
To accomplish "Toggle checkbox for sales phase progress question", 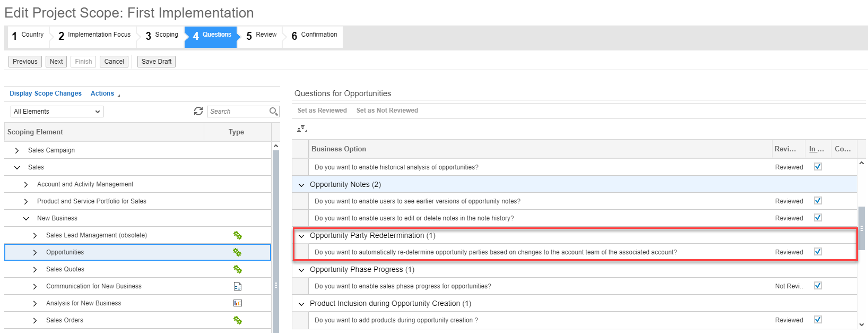I will 818,286.
